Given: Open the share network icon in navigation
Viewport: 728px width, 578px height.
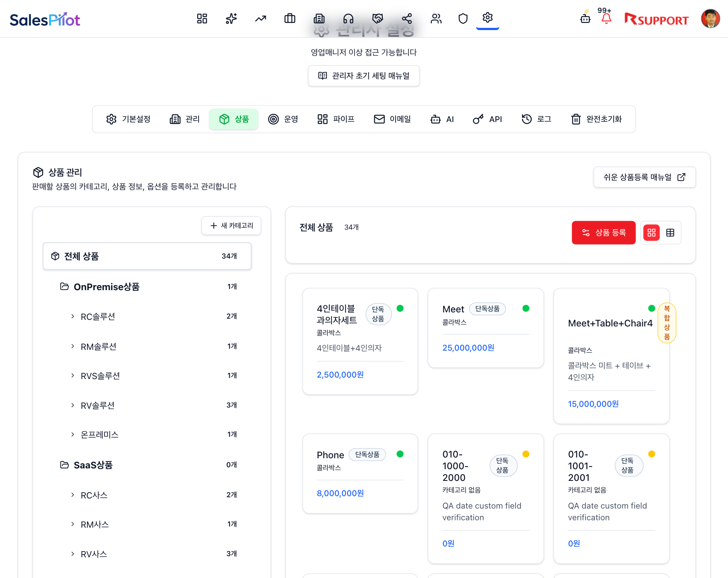Looking at the screenshot, I should tap(407, 18).
